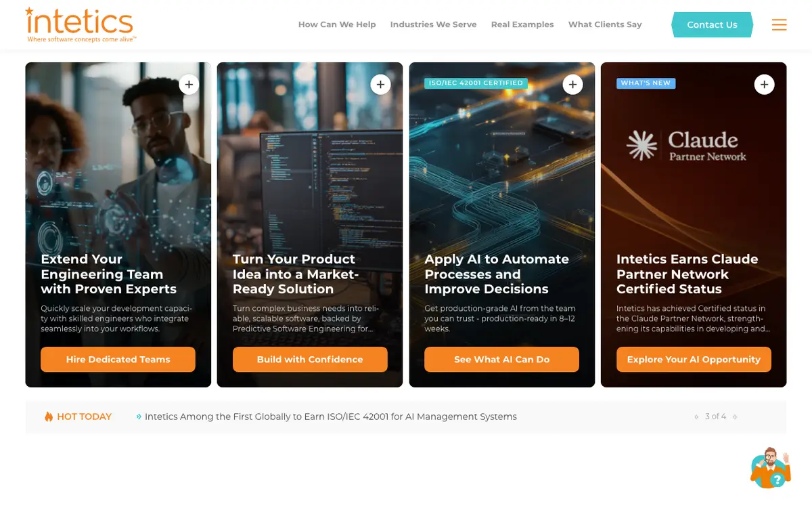Image resolution: width=812 pixels, height=508 pixels.
Task: Click the Build with Confidence button
Action: 310,360
